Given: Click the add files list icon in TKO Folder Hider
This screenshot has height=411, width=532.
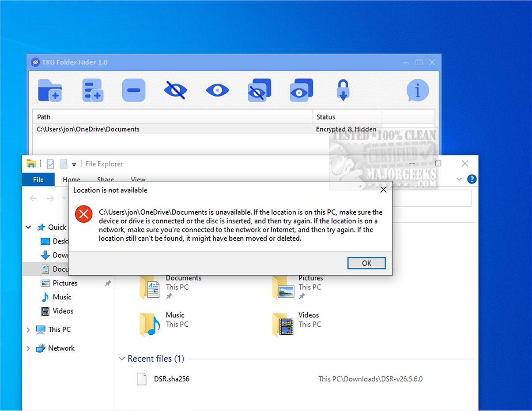Looking at the screenshot, I should click(92, 90).
